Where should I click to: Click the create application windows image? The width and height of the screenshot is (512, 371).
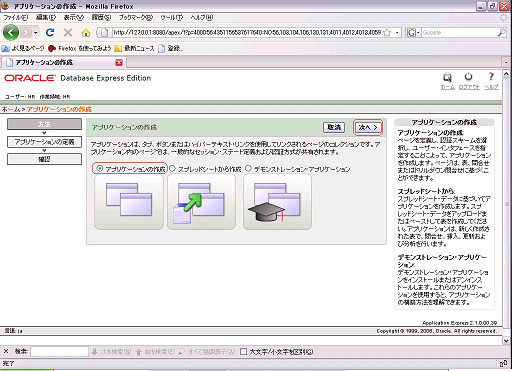(129, 202)
